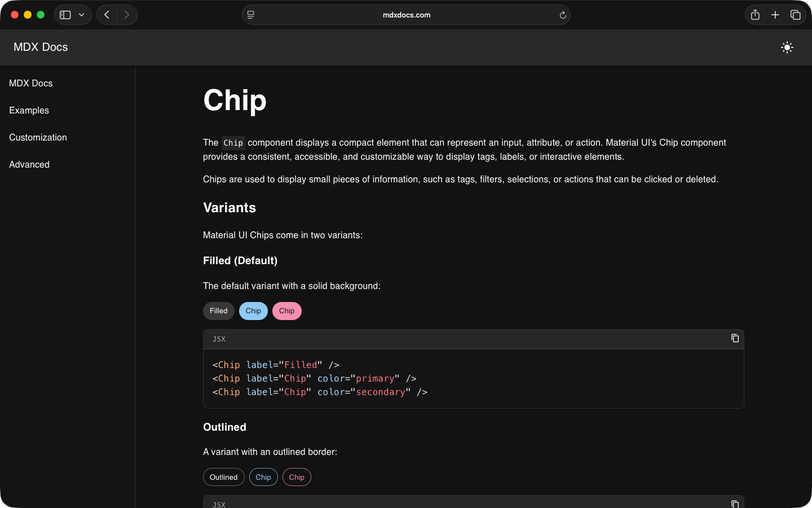Select Customization from the sidebar
The image size is (812, 508).
point(38,137)
